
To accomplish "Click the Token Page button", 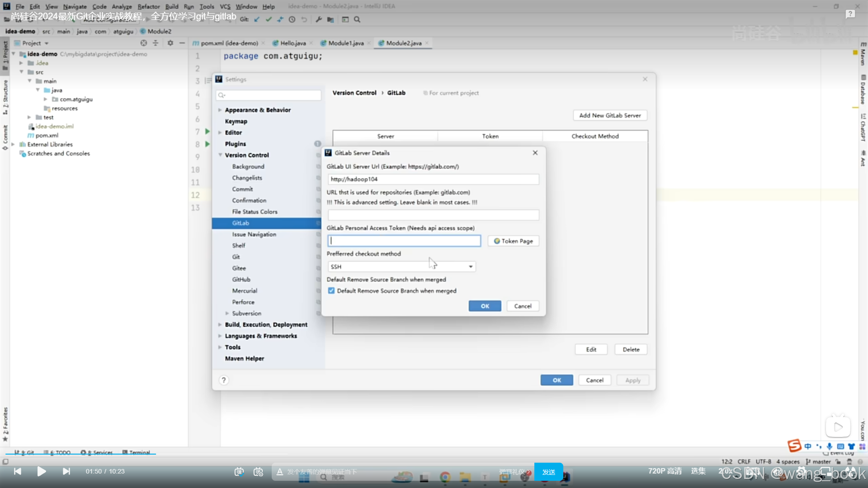I will pos(514,241).
